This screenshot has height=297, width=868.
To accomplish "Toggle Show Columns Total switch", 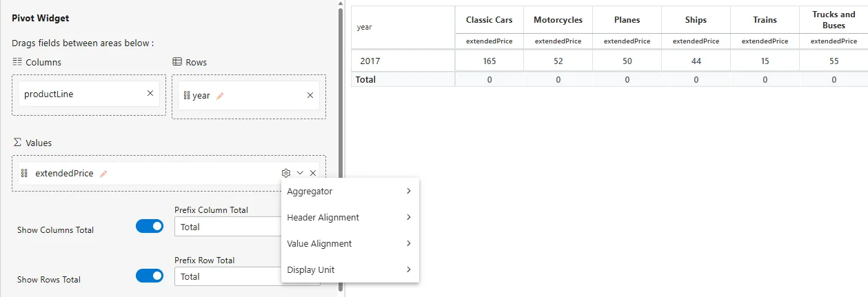I will [x=150, y=226].
